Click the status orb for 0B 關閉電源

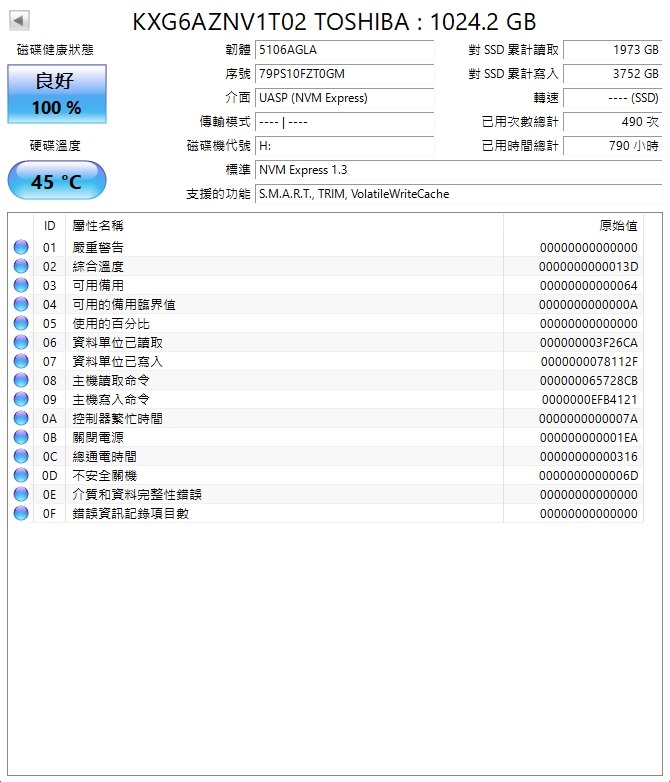click(21, 437)
